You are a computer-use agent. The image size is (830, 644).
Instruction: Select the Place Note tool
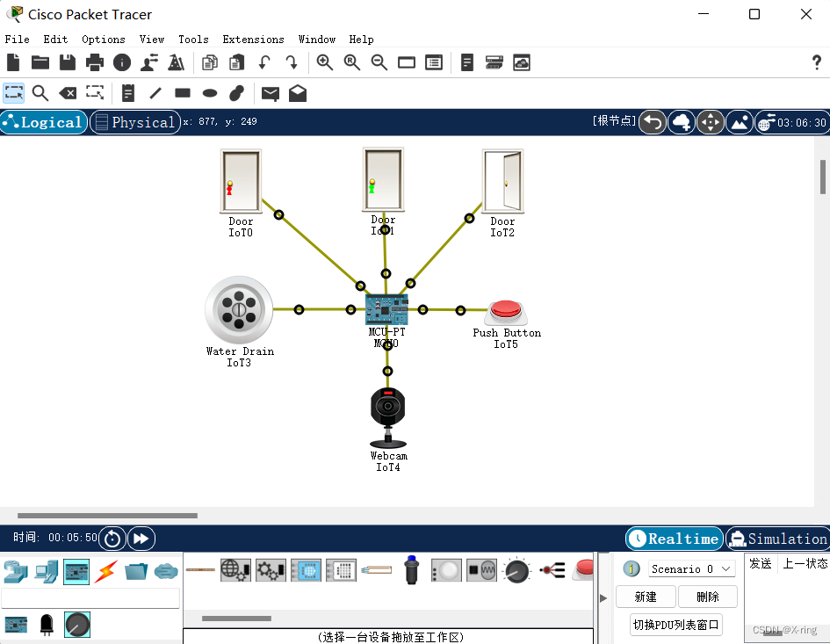click(127, 93)
